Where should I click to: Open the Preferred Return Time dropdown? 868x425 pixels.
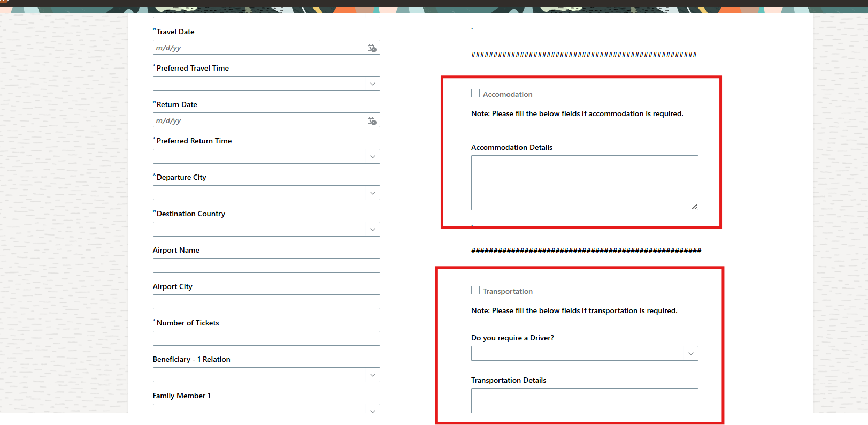266,157
